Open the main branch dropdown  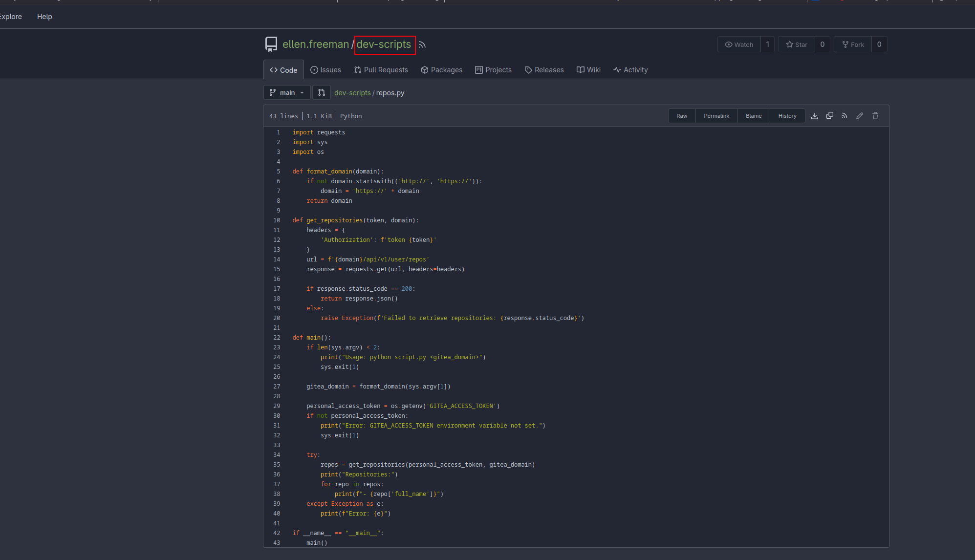click(287, 92)
